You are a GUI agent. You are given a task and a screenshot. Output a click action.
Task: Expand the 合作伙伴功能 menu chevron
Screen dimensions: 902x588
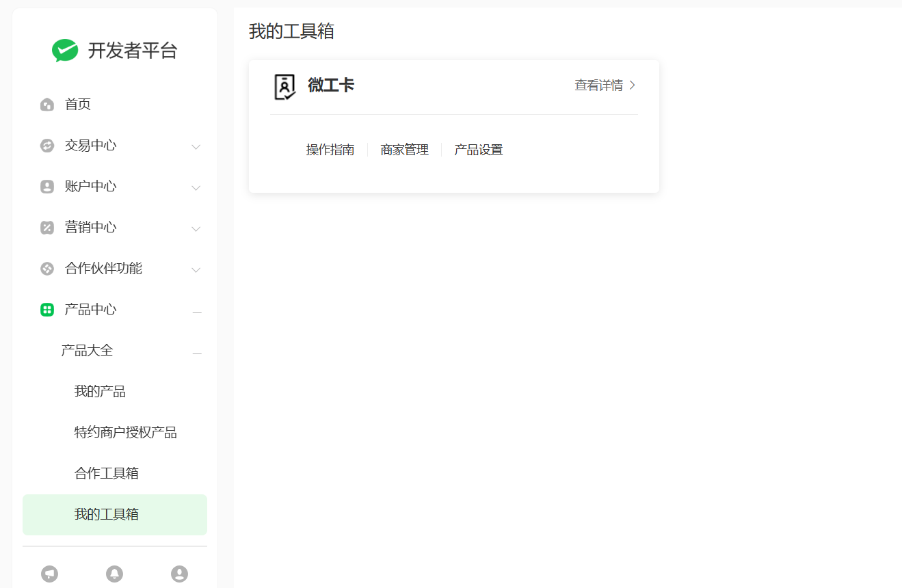[196, 270]
